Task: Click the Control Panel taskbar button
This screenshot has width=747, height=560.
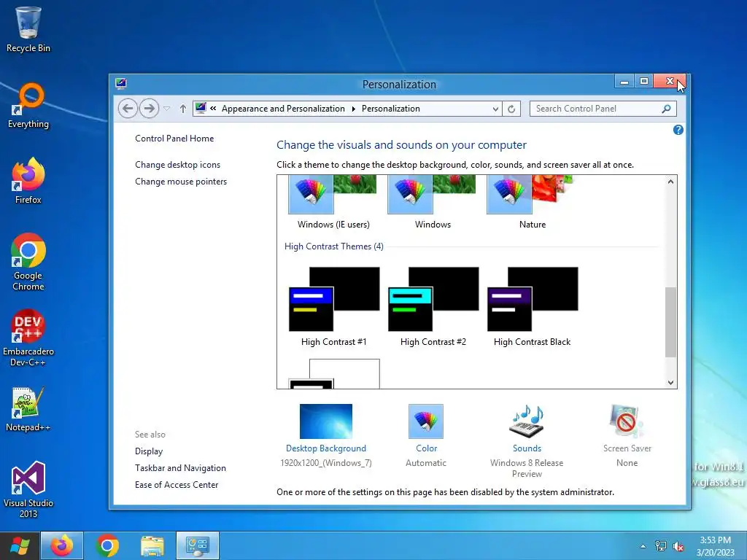Action: pyautogui.click(x=198, y=545)
